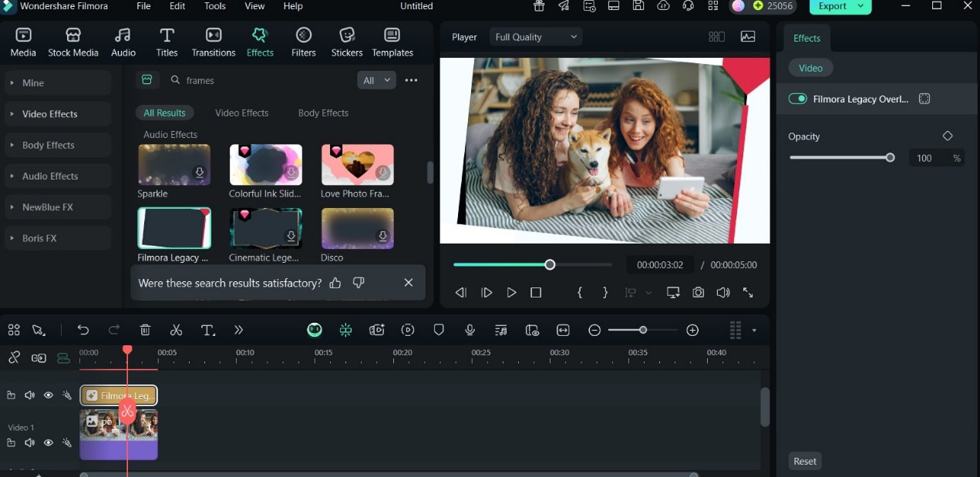Expand the Audio Effects category in sidebar
Image resolution: width=980 pixels, height=477 pixels.
click(58, 176)
